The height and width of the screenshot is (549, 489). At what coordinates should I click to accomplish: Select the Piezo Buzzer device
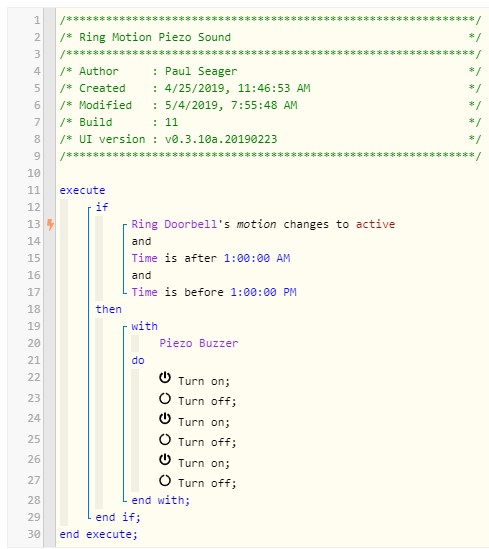click(198, 343)
